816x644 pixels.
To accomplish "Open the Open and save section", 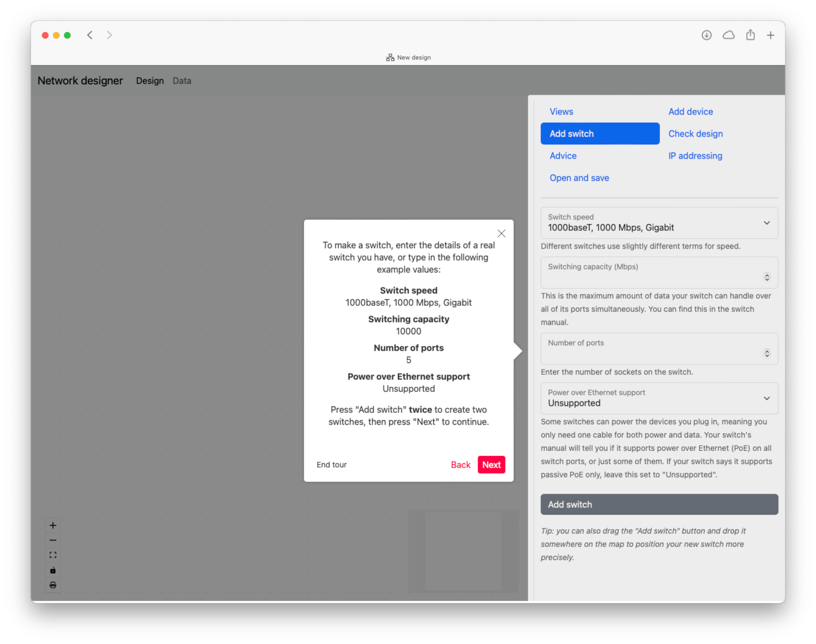I will tap(579, 178).
